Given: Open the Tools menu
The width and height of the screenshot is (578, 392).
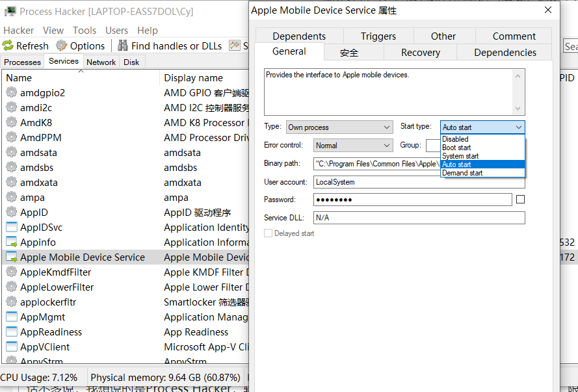Looking at the screenshot, I should click(85, 30).
